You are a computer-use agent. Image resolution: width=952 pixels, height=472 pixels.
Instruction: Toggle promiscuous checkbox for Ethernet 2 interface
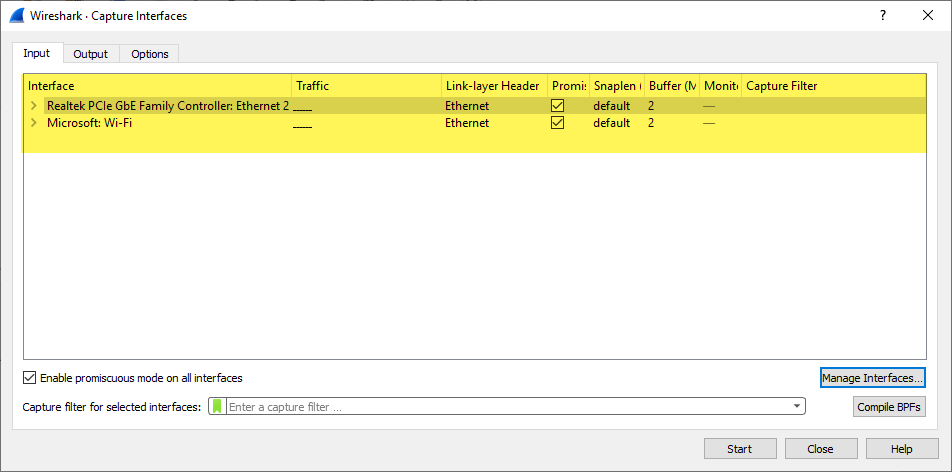[558, 105]
